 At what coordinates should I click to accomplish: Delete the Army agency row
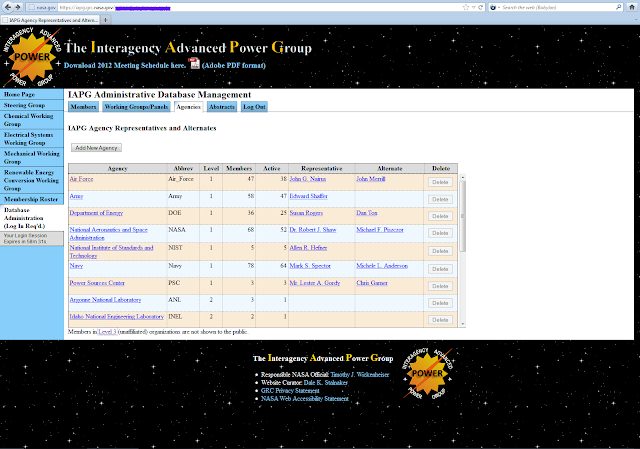440,199
